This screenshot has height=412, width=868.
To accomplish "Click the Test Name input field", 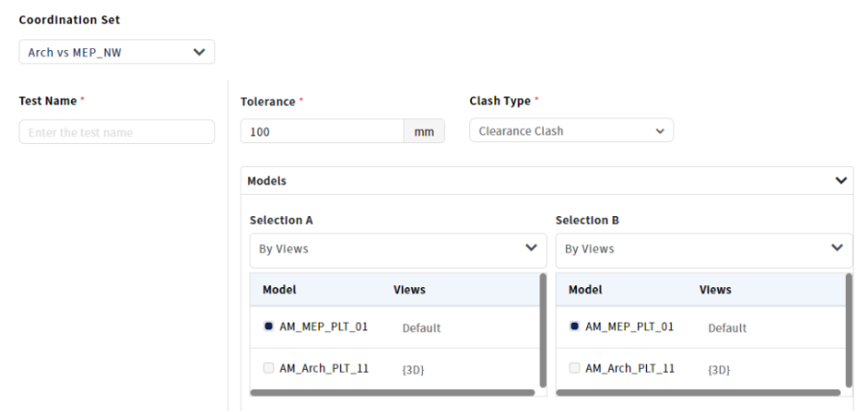I will (x=116, y=133).
